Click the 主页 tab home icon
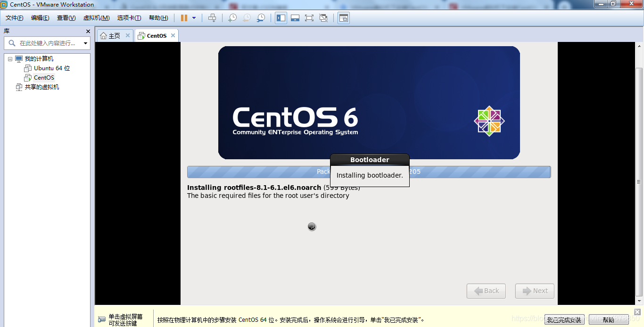Image resolution: width=644 pixels, height=327 pixels. 103,36
